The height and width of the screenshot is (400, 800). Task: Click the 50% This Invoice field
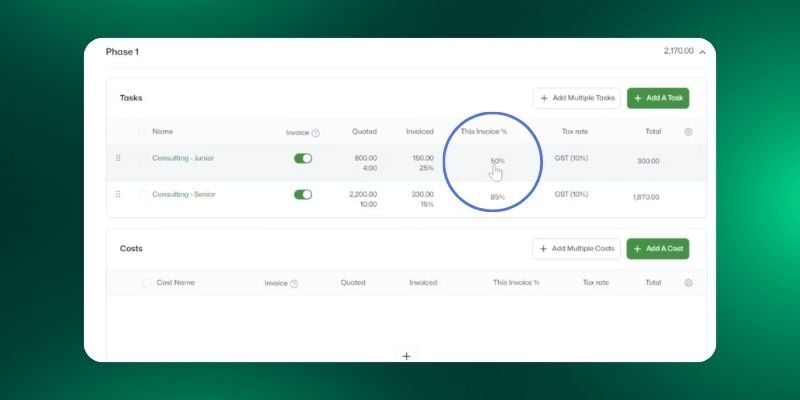click(497, 160)
